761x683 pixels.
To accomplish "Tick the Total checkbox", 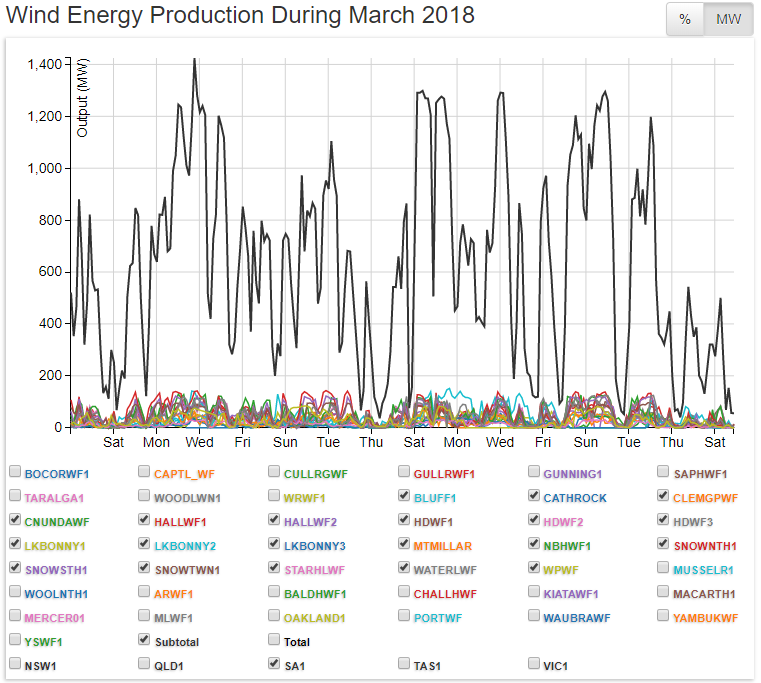I will point(275,640).
